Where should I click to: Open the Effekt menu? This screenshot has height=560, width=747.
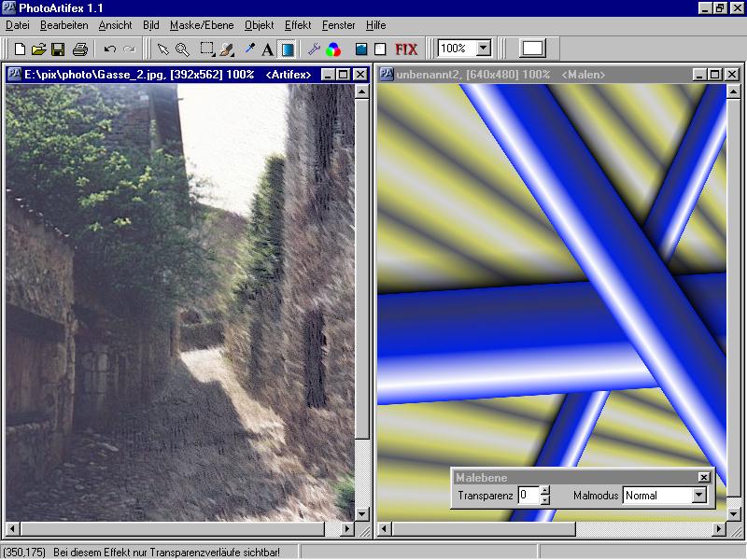tap(298, 25)
